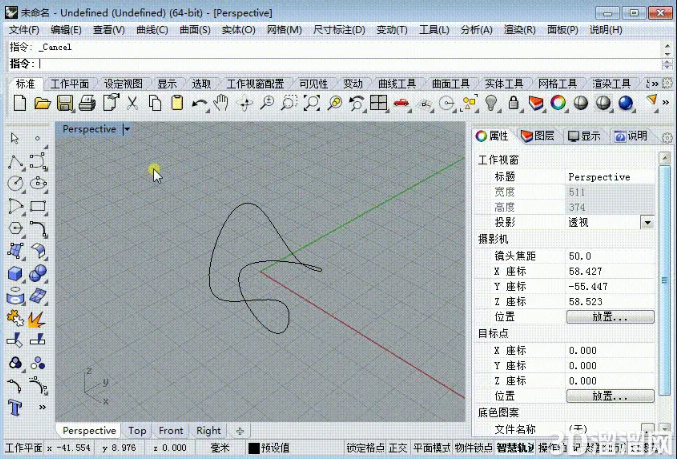Expand the 投影 projection dropdown
The width and height of the screenshot is (677, 459).
click(x=647, y=223)
